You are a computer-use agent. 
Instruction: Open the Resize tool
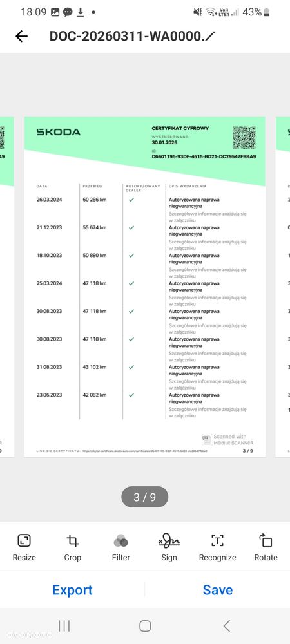click(x=24, y=547)
